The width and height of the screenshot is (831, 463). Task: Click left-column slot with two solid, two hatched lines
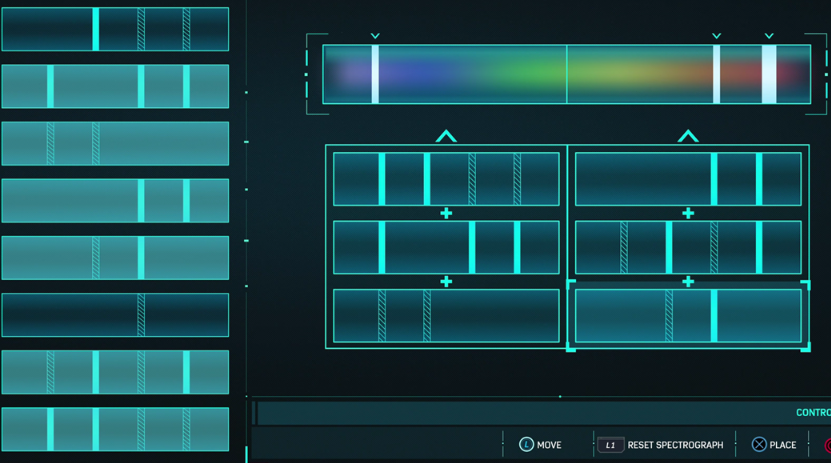[x=446, y=179]
